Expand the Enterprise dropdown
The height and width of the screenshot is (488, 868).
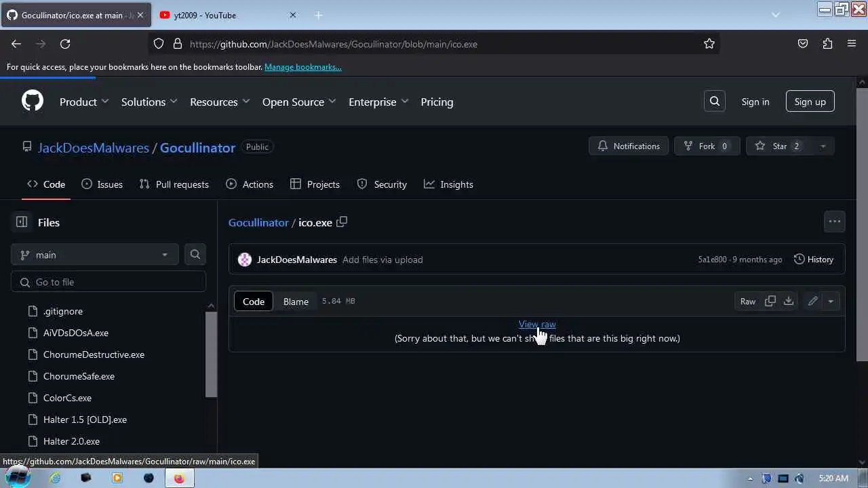(x=378, y=102)
